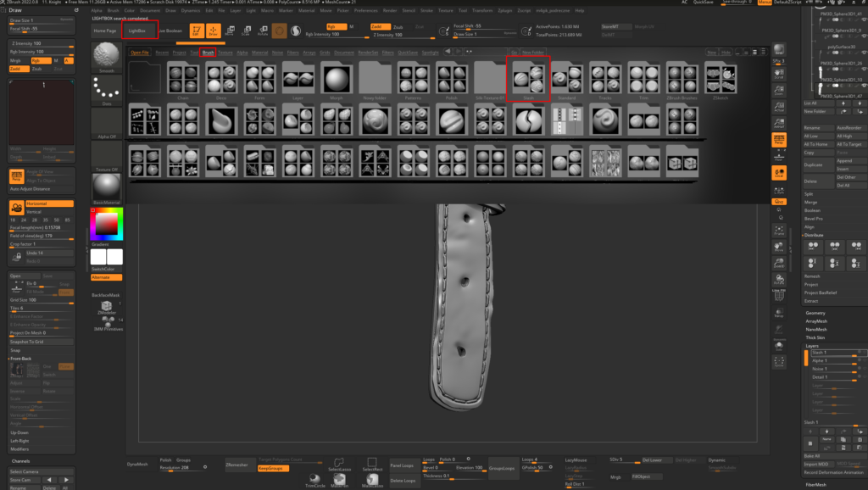The width and height of the screenshot is (868, 490).
Task: Toggle Zadd in the top shelf
Action: (x=380, y=26)
